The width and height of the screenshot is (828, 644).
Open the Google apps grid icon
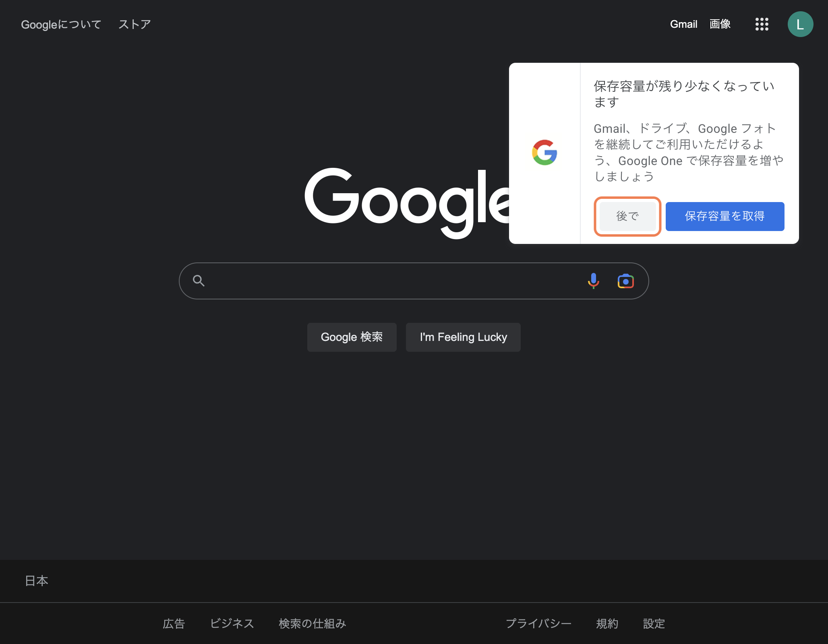[762, 24]
